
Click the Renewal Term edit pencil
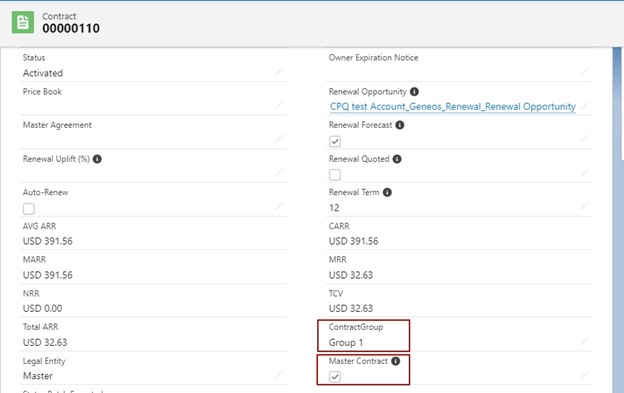click(x=584, y=206)
